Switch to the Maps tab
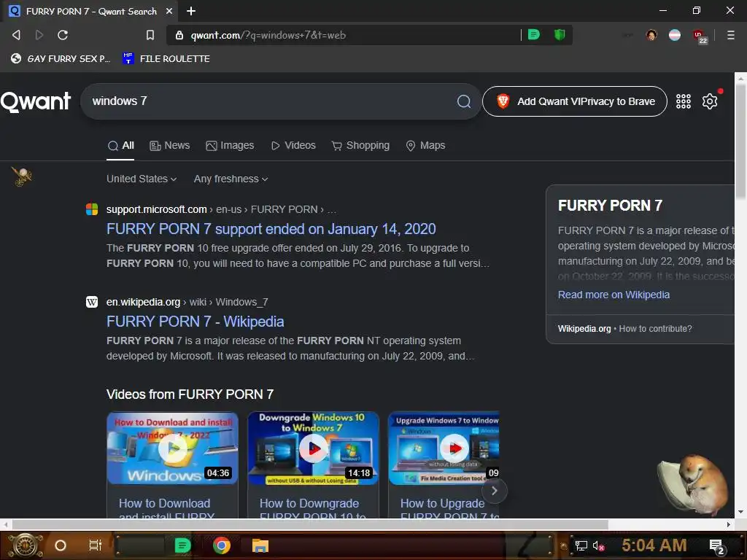Image resolution: width=747 pixels, height=560 pixels. [x=425, y=146]
